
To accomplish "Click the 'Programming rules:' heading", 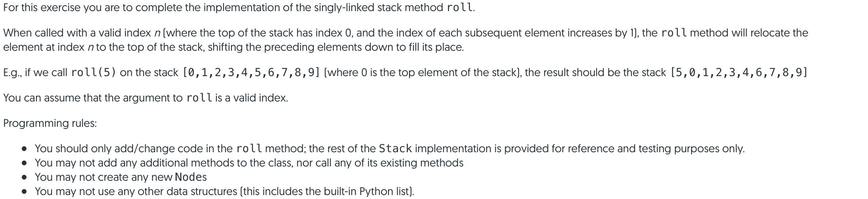I will tap(50, 123).
